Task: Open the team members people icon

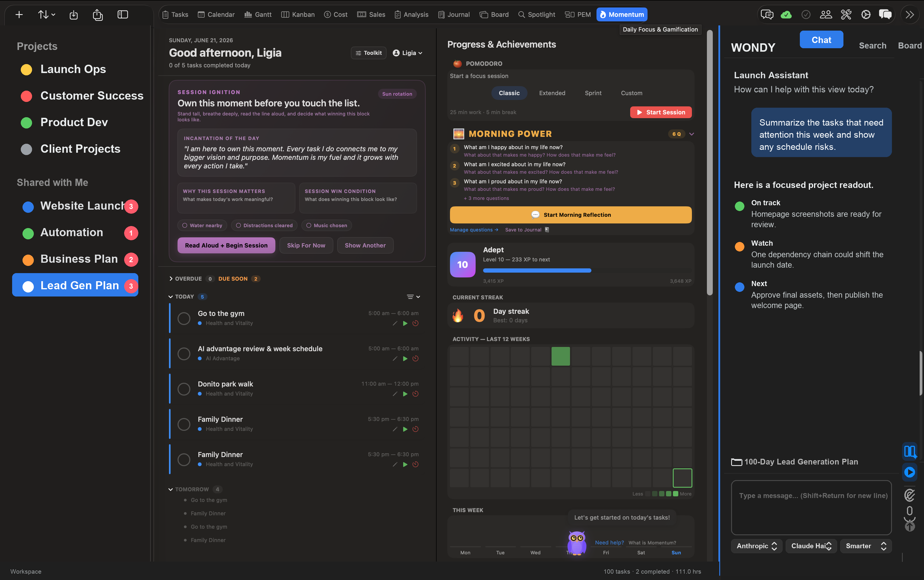Action: pyautogui.click(x=826, y=14)
